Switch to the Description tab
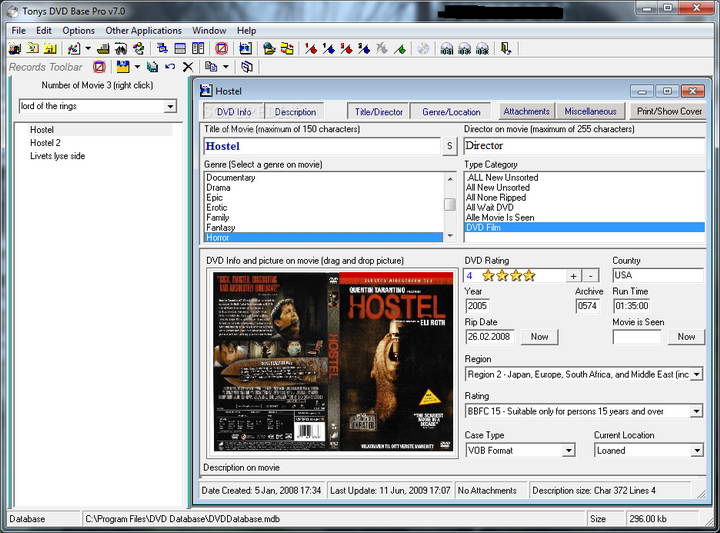720x533 pixels. tap(295, 112)
